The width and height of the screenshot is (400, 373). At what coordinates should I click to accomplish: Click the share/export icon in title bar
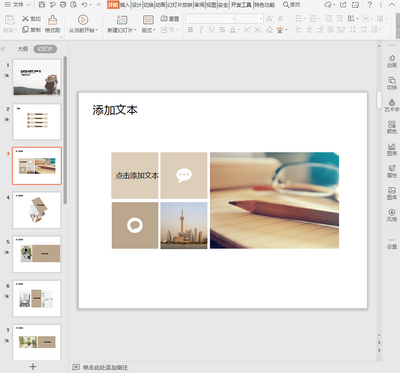[343, 5]
